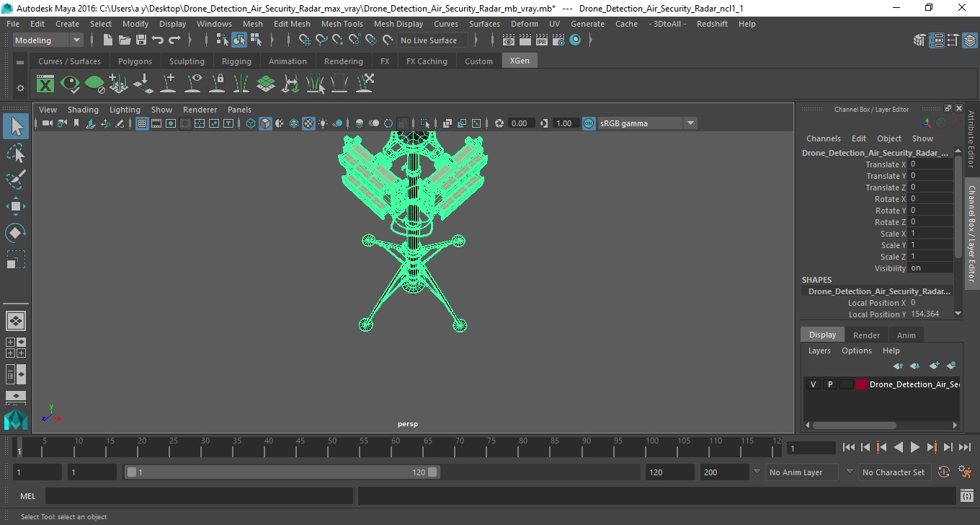This screenshot has height=525, width=980.
Task: Open the Redshift menu
Action: 712,24
